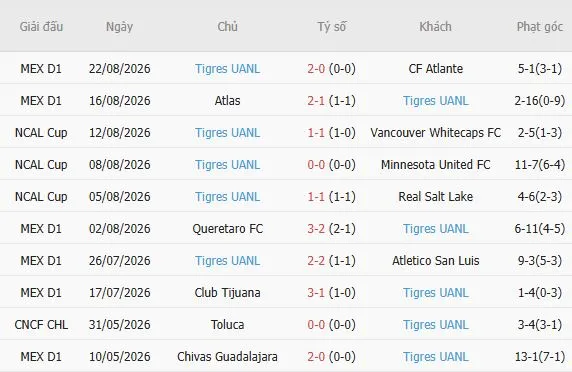Image resolution: width=572 pixels, height=372 pixels.
Task: Select Vancouver Whitecaps FC team name
Action: point(436,133)
